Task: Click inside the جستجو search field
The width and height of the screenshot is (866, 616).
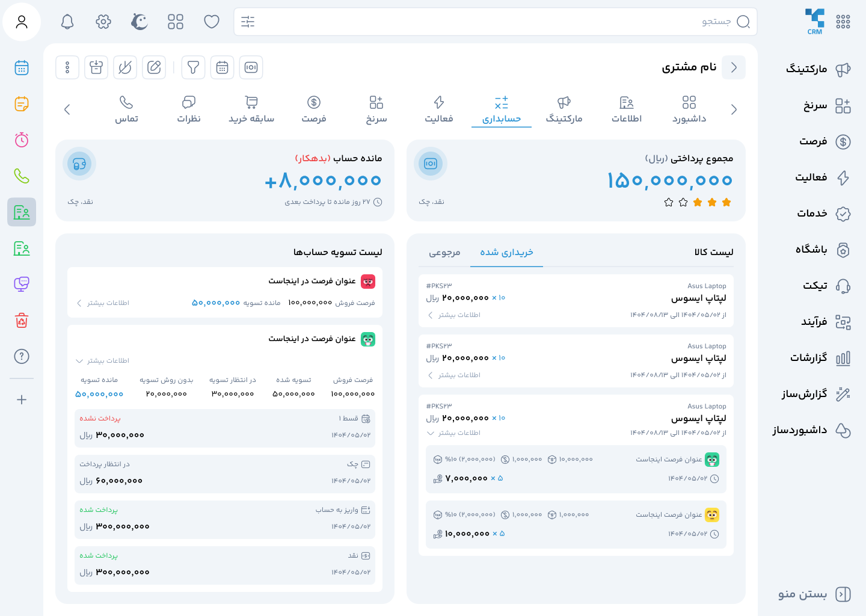Action: (496, 22)
